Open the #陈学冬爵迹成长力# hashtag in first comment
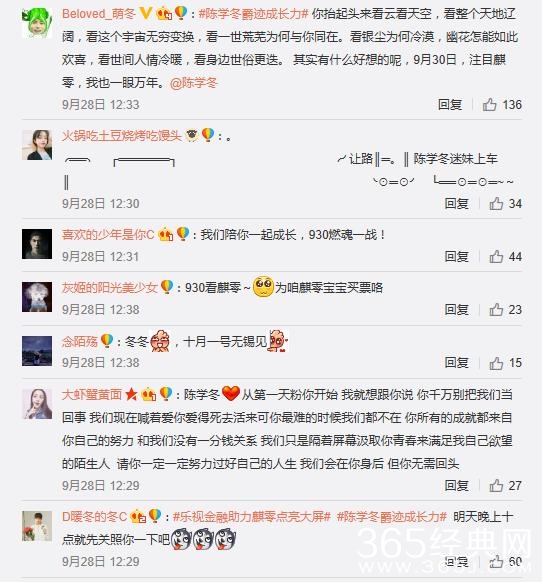Viewport: 542px width, 582px height. 254,14
